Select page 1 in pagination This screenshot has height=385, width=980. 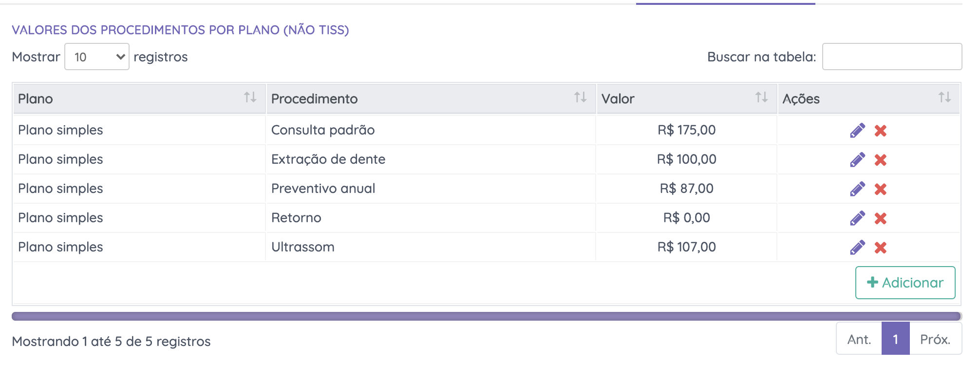895,339
